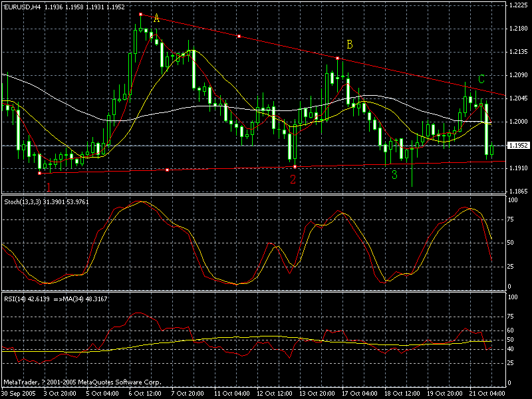Click the green marker 2 under the spike
The image size is (532, 399).
point(293,178)
